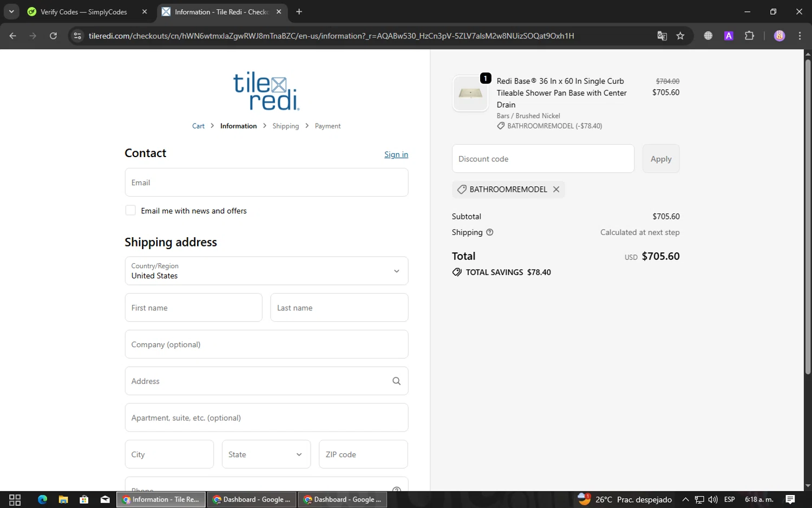Click the Apply discount button

661,159
